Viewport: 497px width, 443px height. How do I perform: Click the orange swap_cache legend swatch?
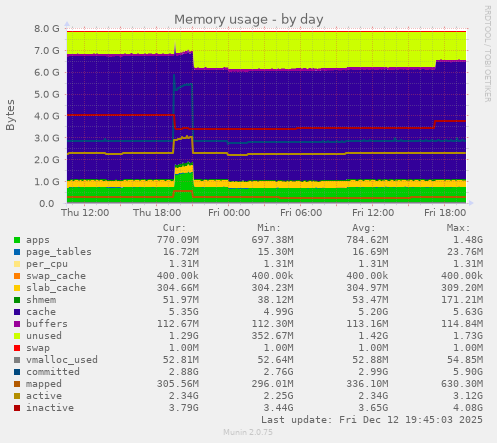[x=17, y=276]
